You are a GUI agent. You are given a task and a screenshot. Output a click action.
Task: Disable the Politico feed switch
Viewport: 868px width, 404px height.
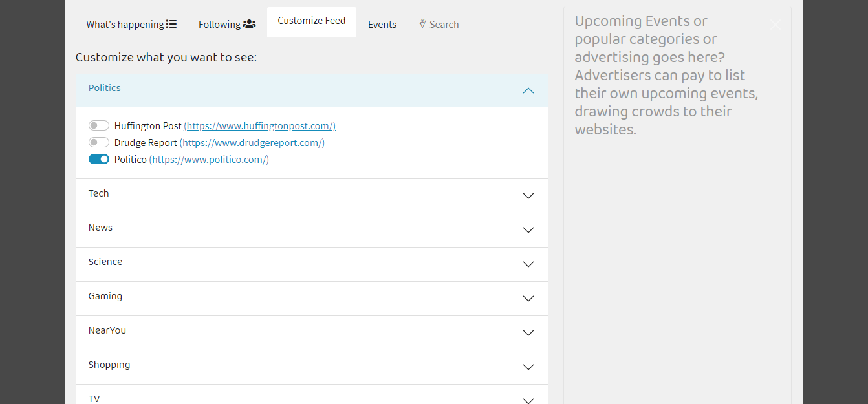(99, 159)
